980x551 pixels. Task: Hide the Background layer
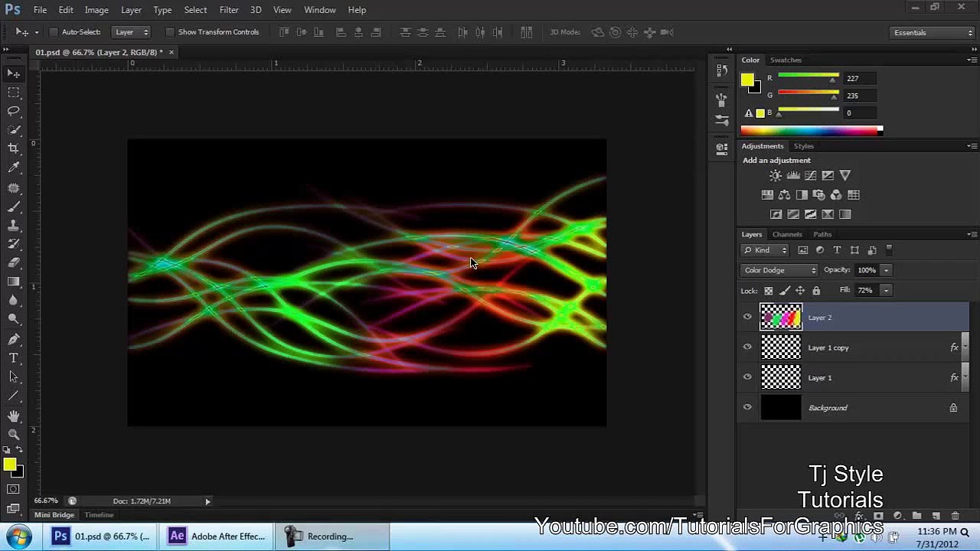[747, 407]
